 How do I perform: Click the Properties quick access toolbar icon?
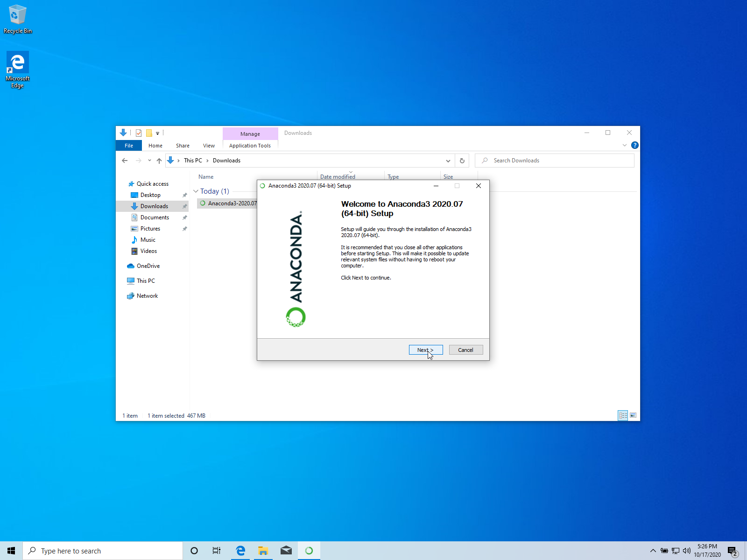[139, 133]
